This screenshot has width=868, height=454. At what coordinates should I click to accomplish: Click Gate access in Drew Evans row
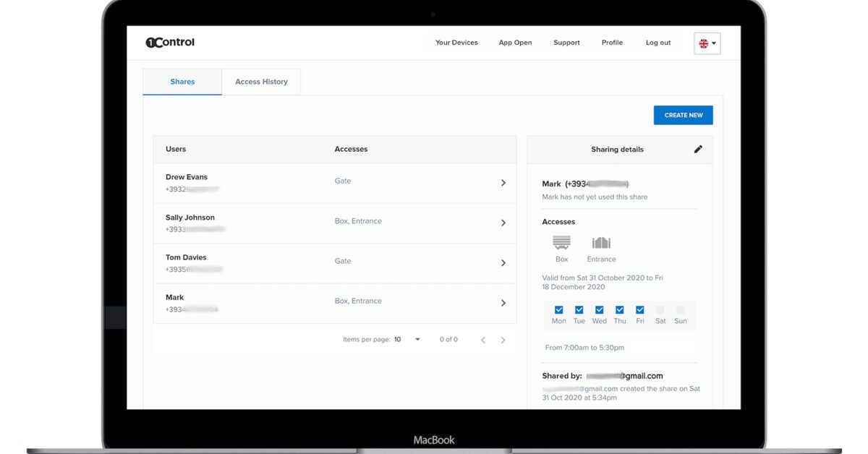point(343,181)
